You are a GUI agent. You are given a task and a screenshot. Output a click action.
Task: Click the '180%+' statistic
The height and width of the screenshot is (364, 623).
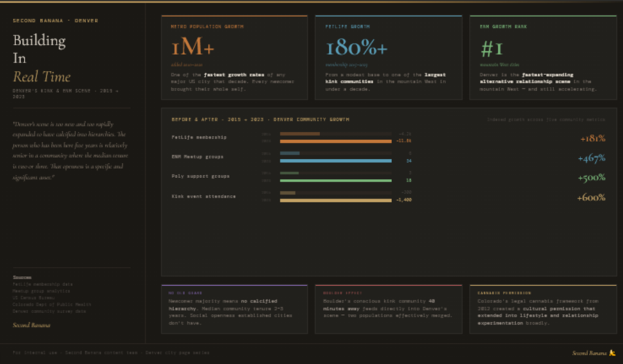tap(356, 47)
